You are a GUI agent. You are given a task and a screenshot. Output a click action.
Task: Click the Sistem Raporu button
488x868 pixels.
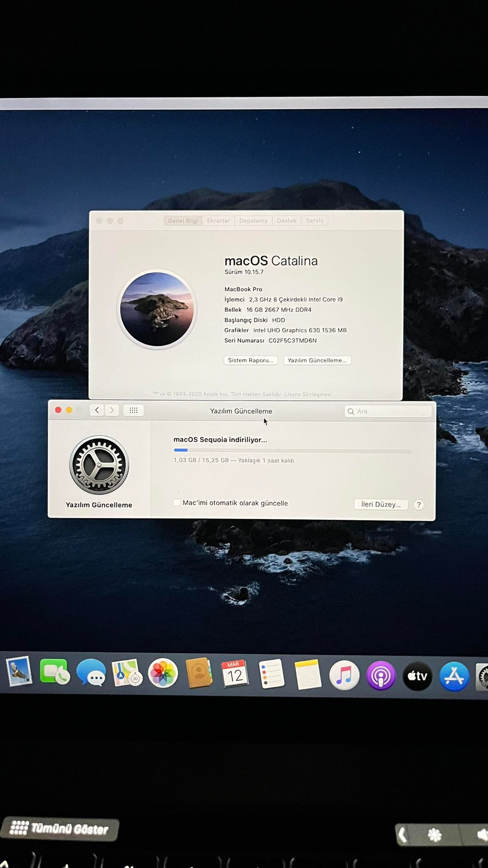(x=251, y=360)
